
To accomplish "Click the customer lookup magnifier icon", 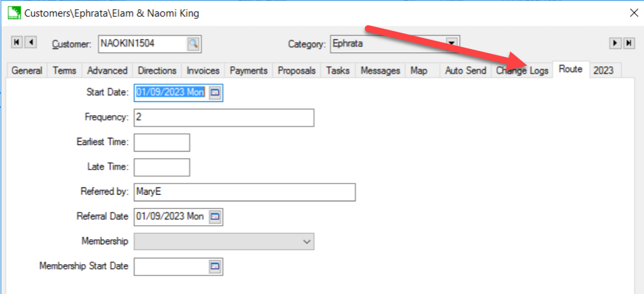I will (x=193, y=44).
